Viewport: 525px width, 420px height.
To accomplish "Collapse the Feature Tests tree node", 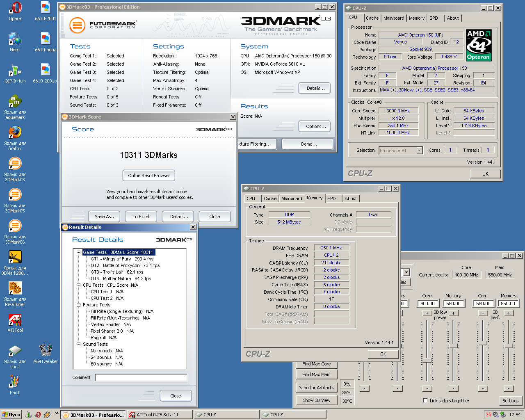I will pyautogui.click(x=78, y=305).
